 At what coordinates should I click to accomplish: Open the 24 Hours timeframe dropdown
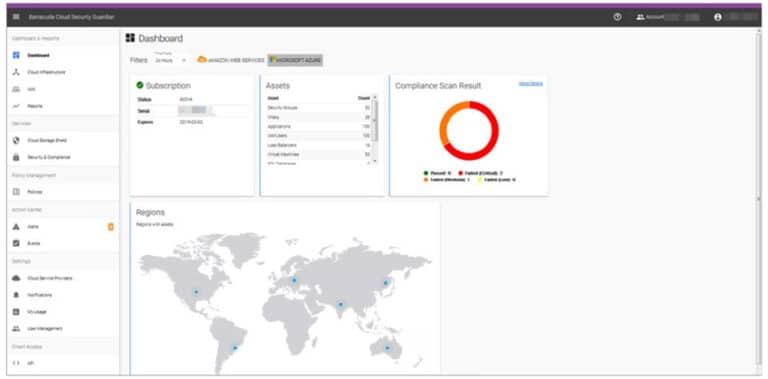170,60
